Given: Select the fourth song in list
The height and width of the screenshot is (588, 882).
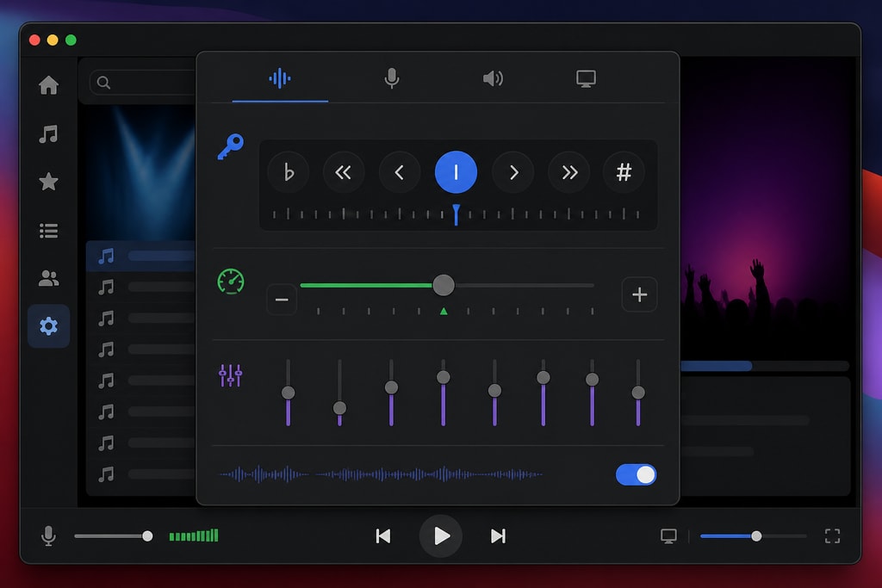Looking at the screenshot, I should [140, 350].
